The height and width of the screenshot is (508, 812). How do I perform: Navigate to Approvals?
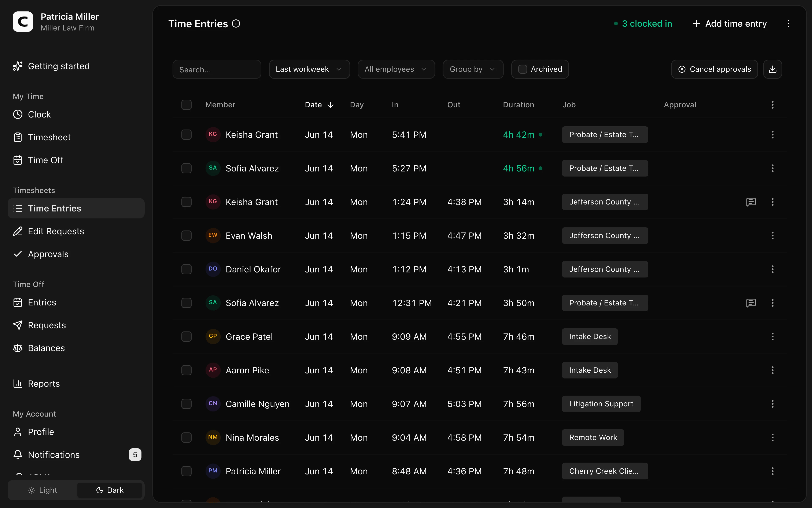pyautogui.click(x=76, y=254)
